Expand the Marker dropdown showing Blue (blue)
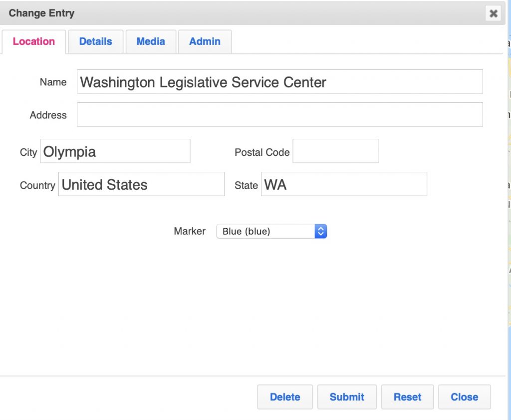The height and width of the screenshot is (420, 511). point(271,231)
